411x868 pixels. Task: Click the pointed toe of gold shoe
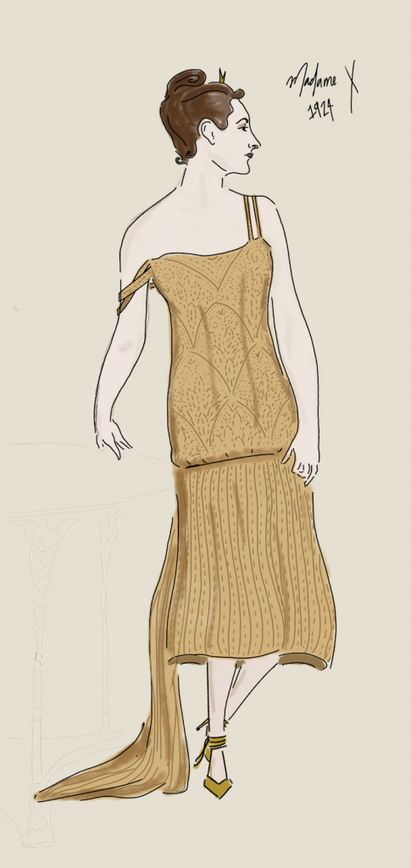pos(218,787)
